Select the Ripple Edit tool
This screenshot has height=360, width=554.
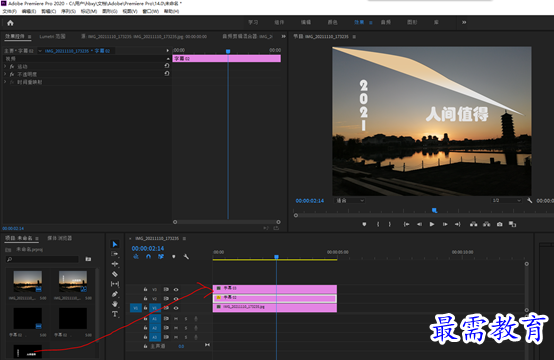pyautogui.click(x=115, y=264)
